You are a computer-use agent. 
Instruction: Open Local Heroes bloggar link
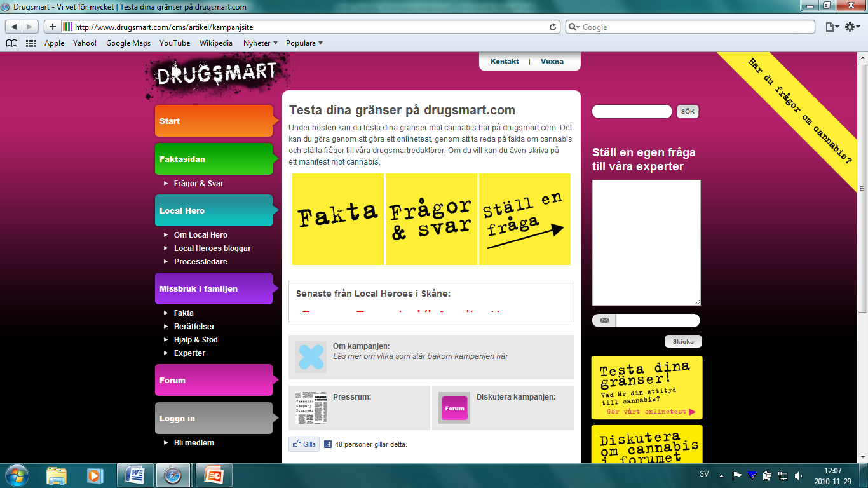[212, 248]
